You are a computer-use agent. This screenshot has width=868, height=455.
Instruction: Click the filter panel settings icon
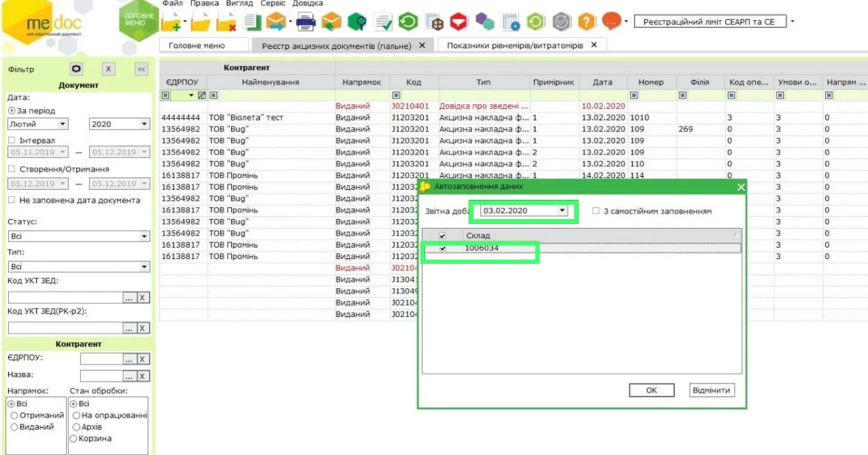pyautogui.click(x=77, y=69)
